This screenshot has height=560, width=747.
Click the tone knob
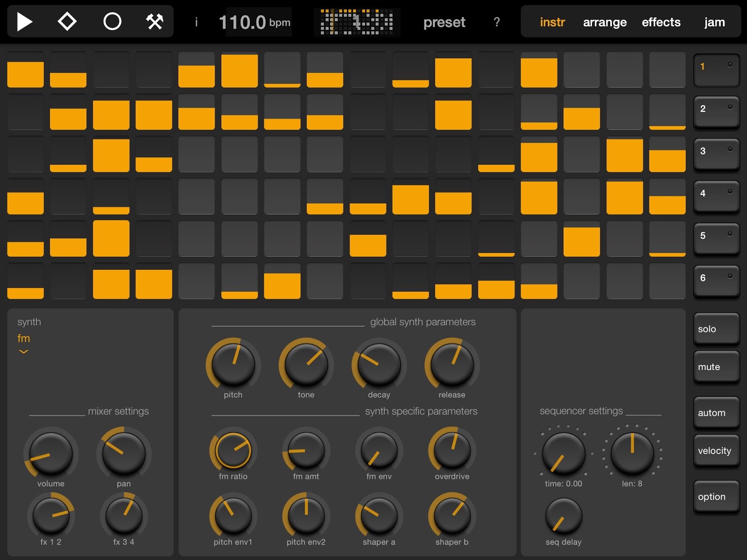[306, 364]
